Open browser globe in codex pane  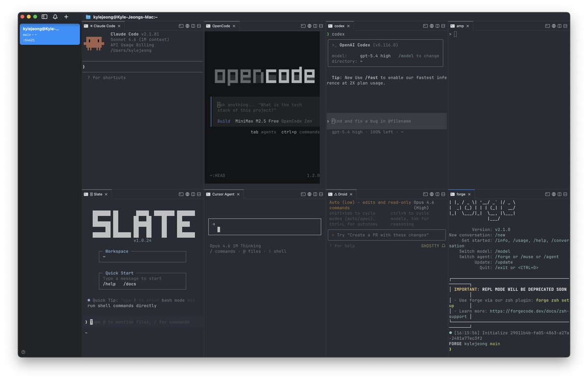[431, 26]
